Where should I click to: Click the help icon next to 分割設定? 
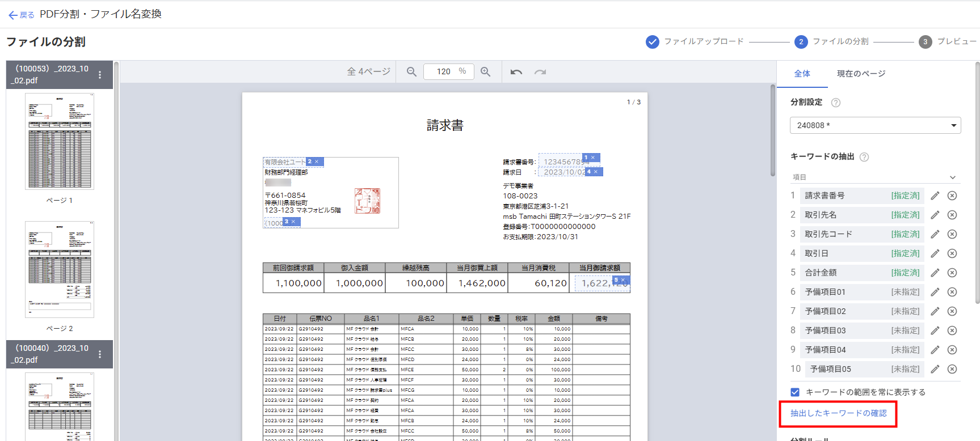[x=835, y=103]
